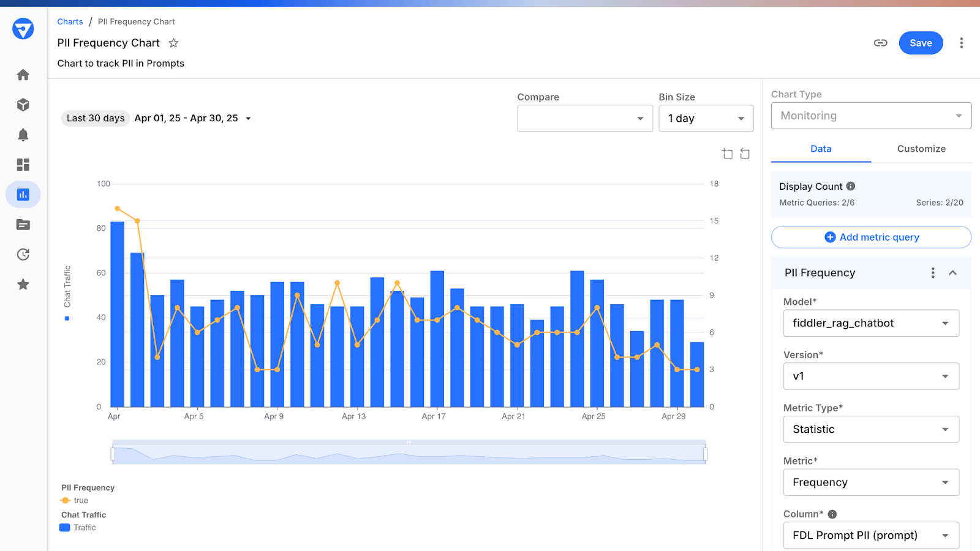Image resolution: width=980 pixels, height=551 pixels.
Task: Click the Apr 13 x-axis label
Action: (x=353, y=416)
